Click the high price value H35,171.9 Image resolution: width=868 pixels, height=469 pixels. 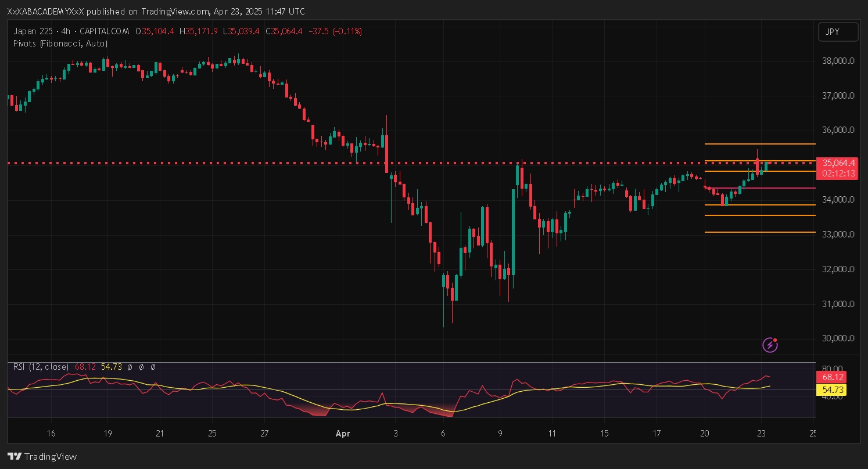(x=200, y=31)
